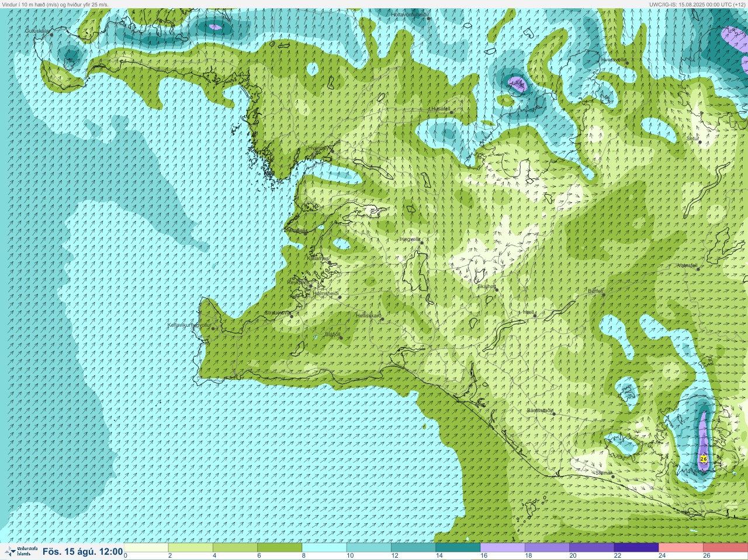The image size is (748, 560).
Task: Click the Skálholt station label
Action: click(x=487, y=286)
